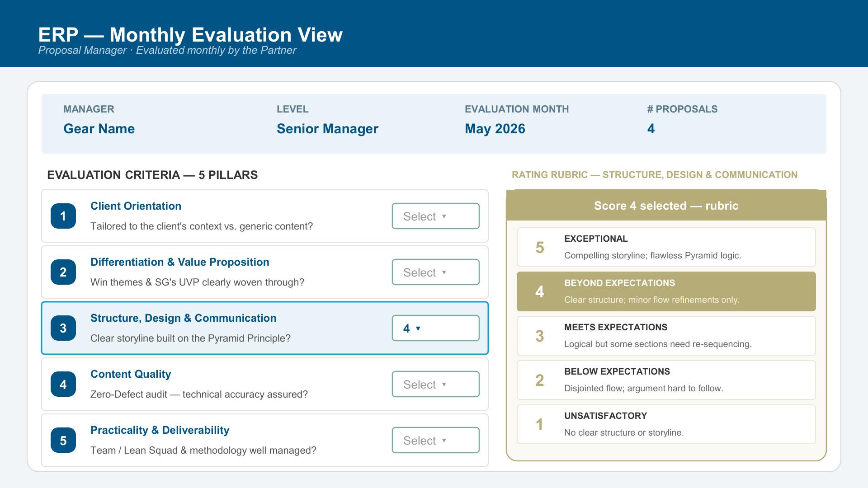Image resolution: width=868 pixels, height=488 pixels.
Task: Click the Evaluation Criteria — 5 Pillars heading
Action: [152, 175]
